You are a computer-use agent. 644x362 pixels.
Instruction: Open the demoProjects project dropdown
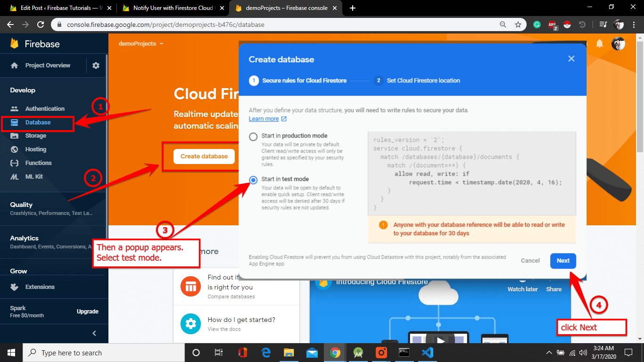pos(141,44)
